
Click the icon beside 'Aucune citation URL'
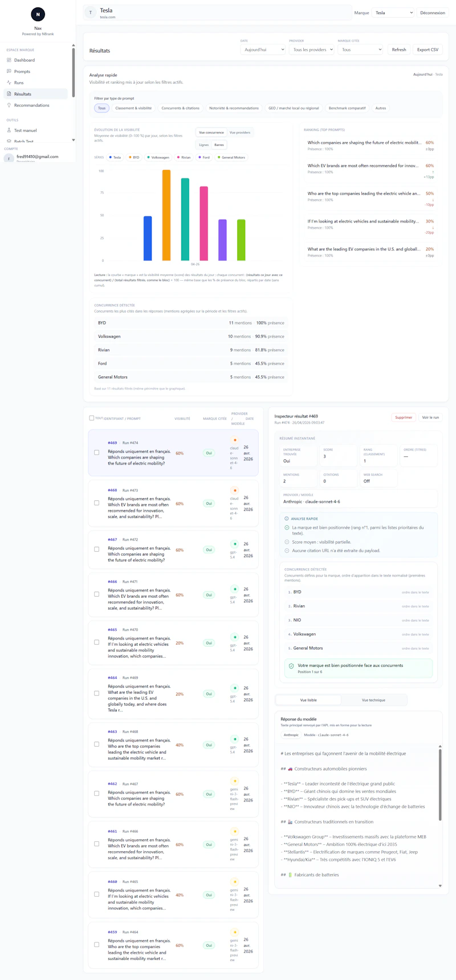coord(287,550)
